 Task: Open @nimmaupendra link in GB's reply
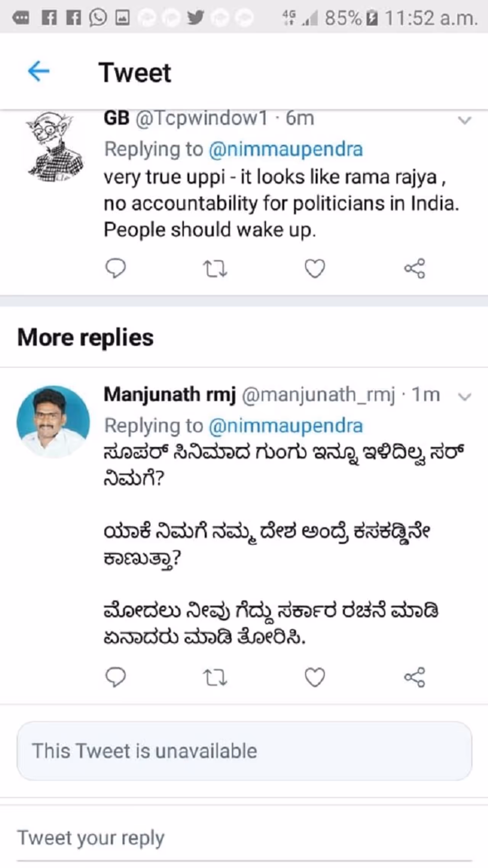point(286,149)
